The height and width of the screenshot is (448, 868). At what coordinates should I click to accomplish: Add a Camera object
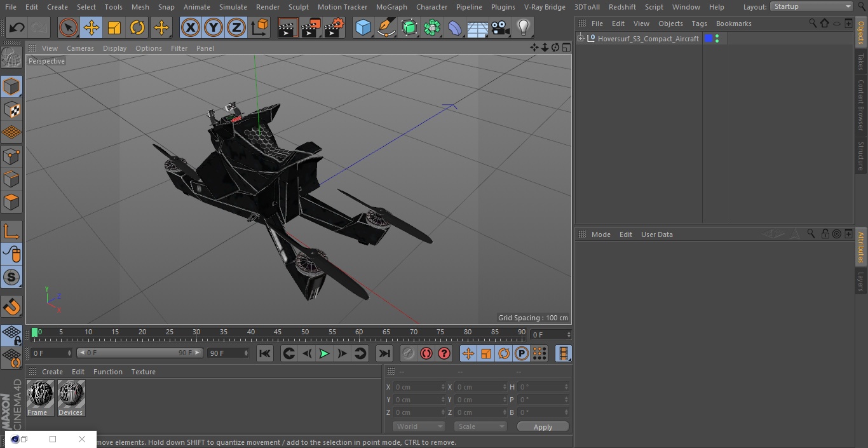coord(501,27)
